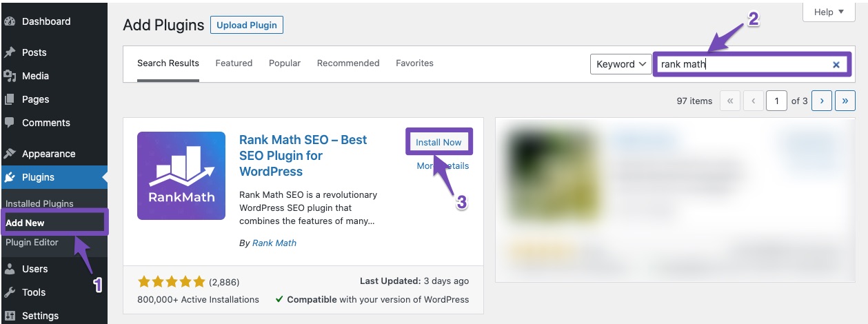Clear the search field with X icon
This screenshot has height=324, width=868.
point(836,65)
